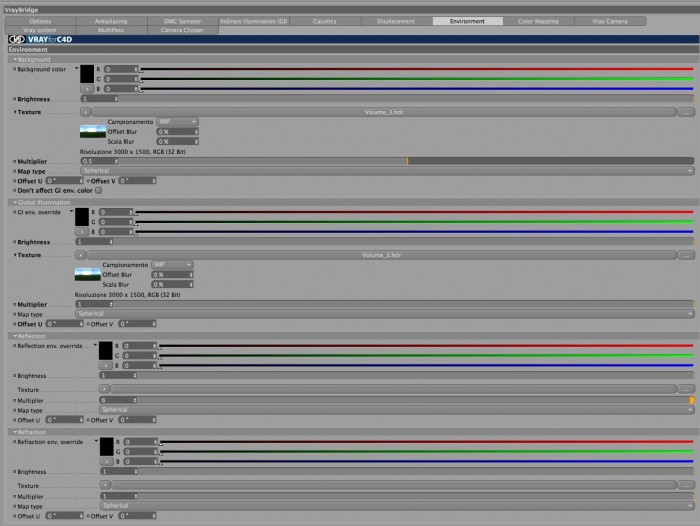Click the Background Volume_3.hdr texture bar
This screenshot has width=700, height=526.
coord(384,112)
